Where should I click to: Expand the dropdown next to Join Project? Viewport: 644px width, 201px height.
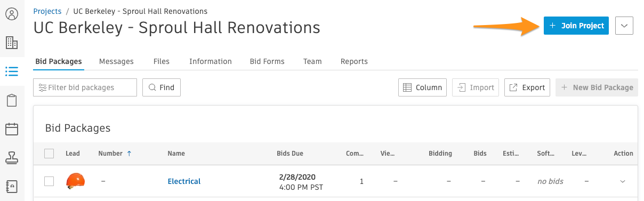point(624,26)
